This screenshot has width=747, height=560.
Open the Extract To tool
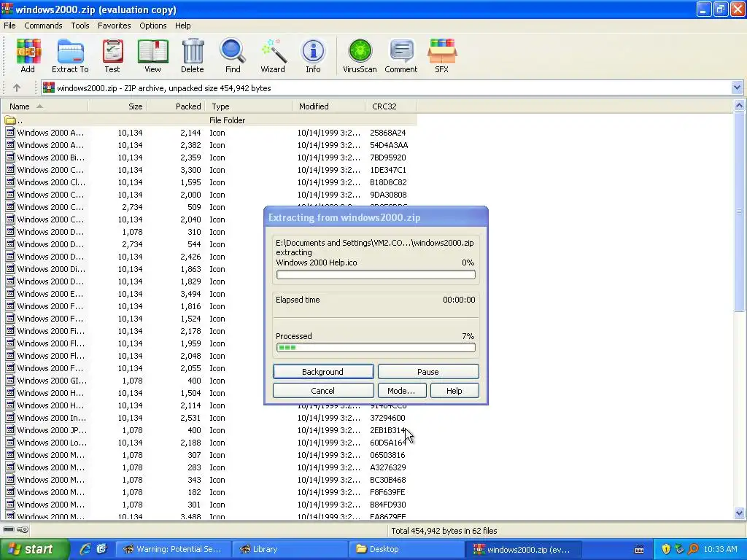[70, 55]
